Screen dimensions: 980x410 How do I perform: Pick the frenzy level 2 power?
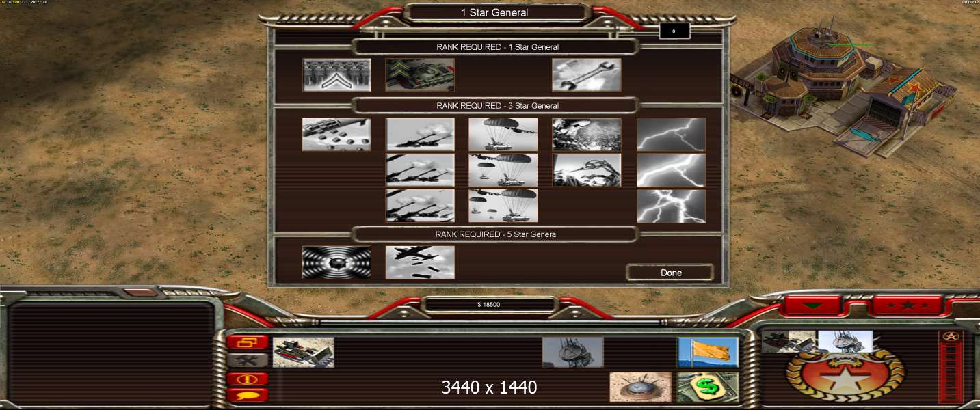[587, 170]
